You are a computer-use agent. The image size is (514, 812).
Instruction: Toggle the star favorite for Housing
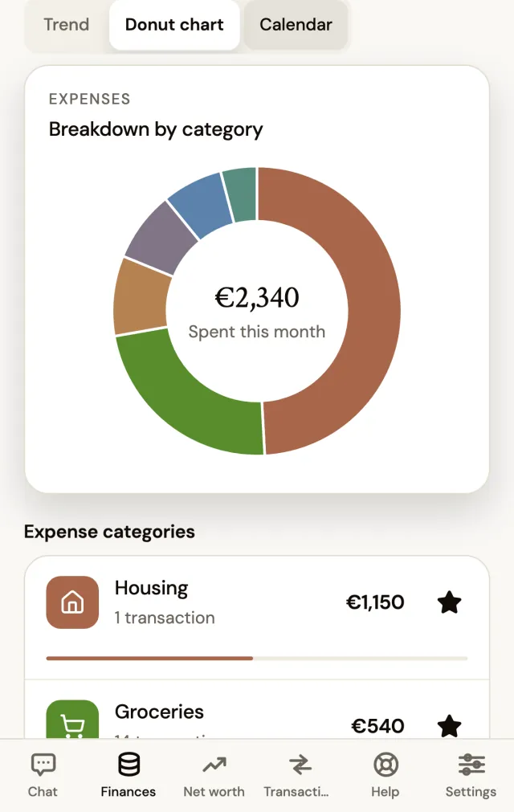449,602
